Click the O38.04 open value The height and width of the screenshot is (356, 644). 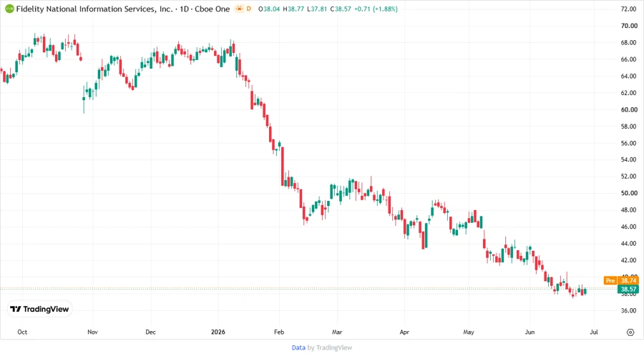point(269,9)
